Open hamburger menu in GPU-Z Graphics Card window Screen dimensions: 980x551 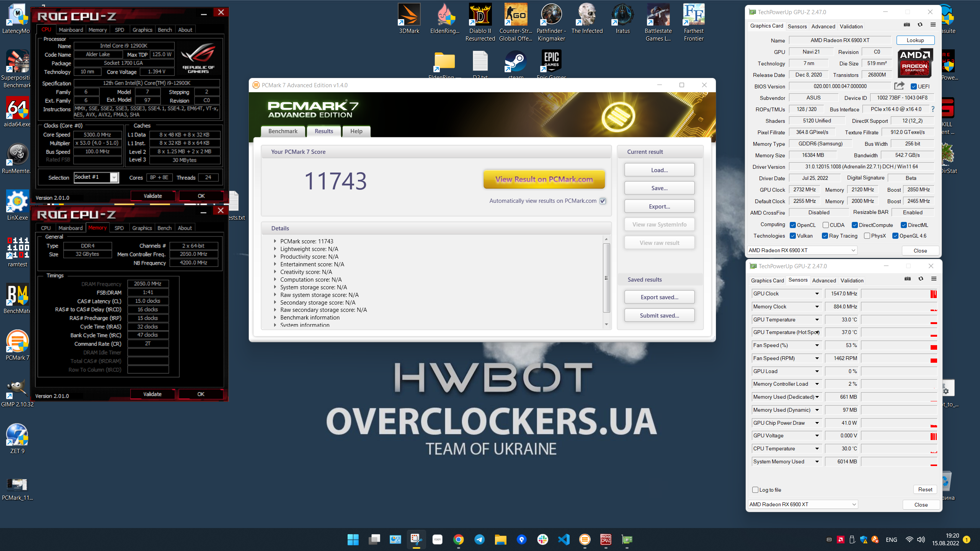point(933,25)
